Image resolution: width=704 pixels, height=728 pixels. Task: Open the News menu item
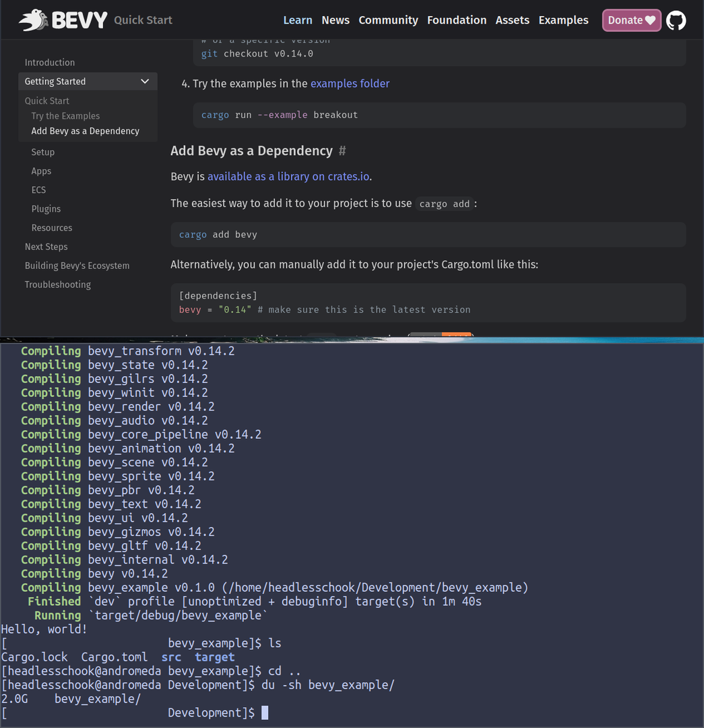tap(335, 20)
